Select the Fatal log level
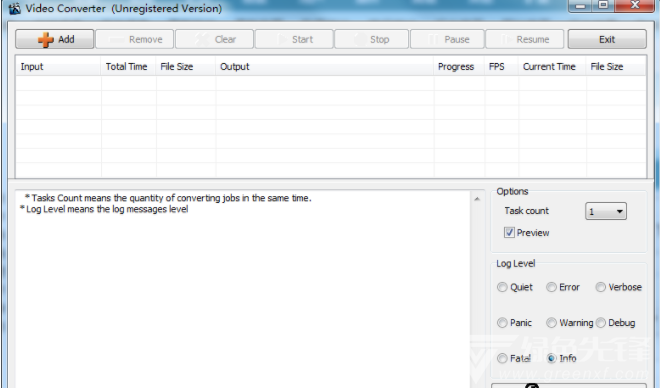 click(x=502, y=358)
